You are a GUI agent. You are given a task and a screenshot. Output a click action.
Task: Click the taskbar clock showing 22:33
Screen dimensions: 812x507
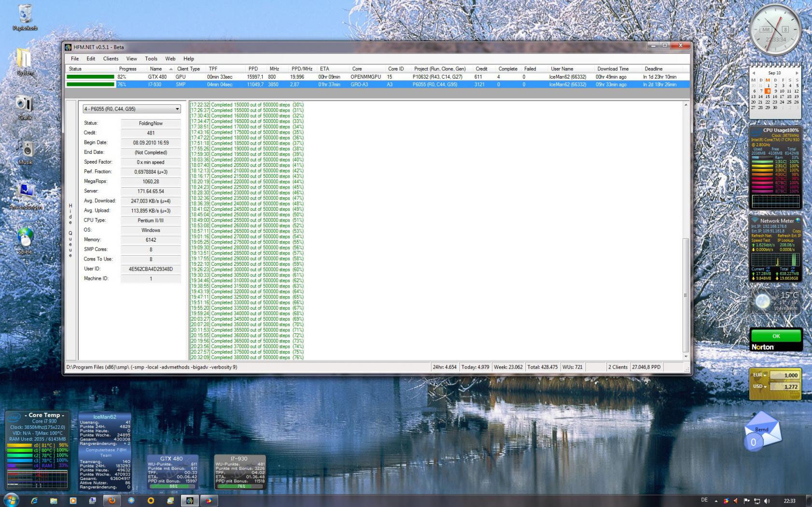tap(789, 501)
